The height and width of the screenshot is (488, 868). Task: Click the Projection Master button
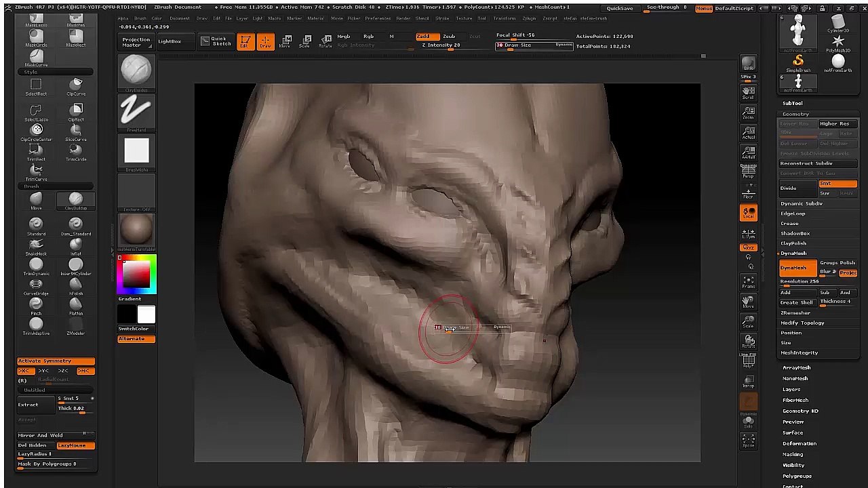(136, 42)
